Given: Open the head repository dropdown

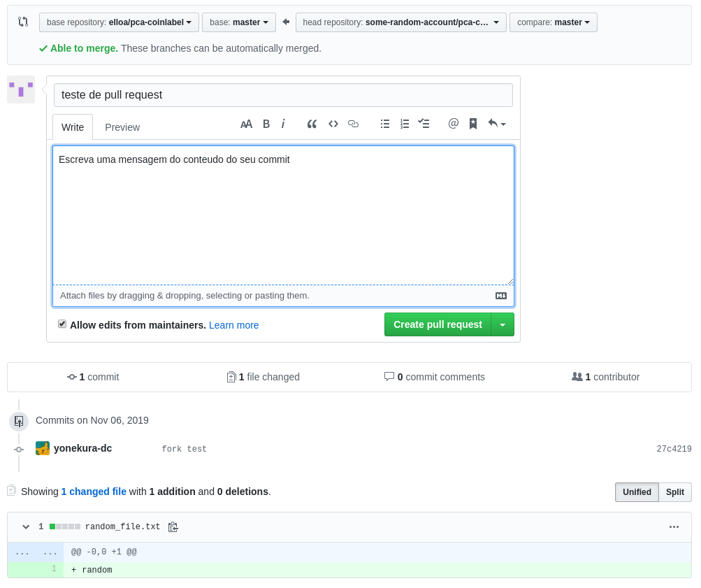Looking at the screenshot, I should point(400,22).
